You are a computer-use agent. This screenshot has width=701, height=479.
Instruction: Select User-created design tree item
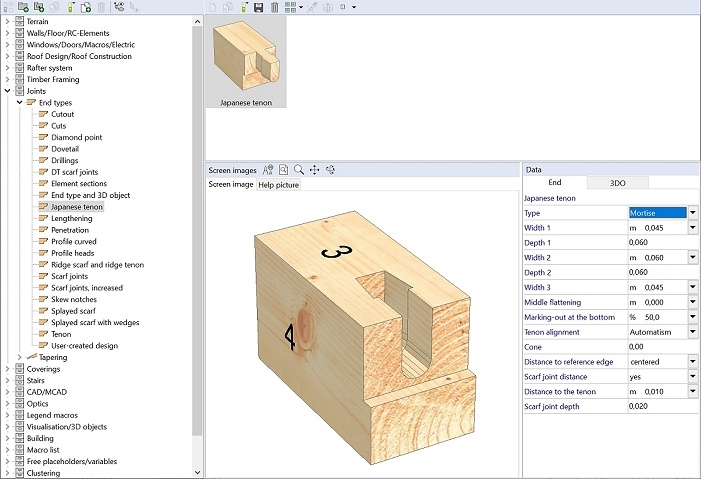[x=84, y=346]
